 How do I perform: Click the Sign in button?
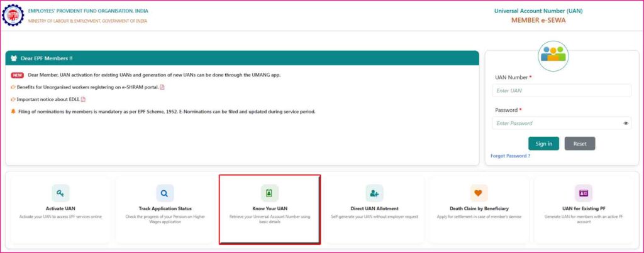tap(543, 144)
